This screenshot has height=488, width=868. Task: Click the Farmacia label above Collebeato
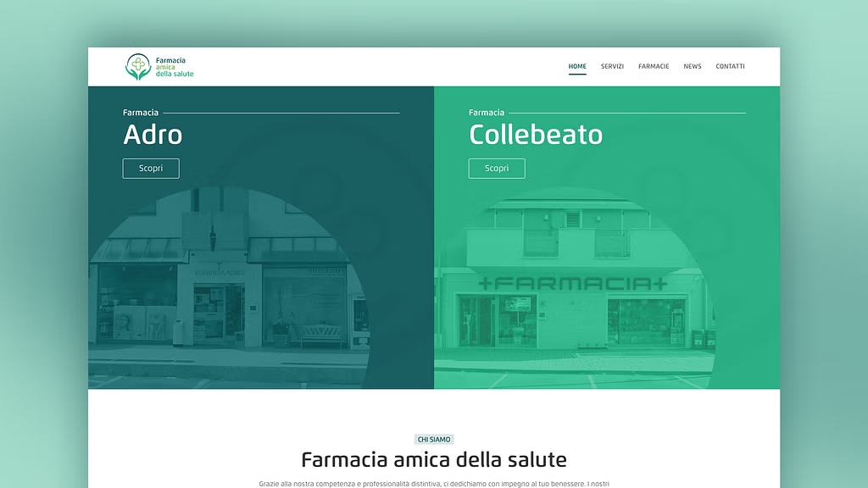[x=487, y=113]
